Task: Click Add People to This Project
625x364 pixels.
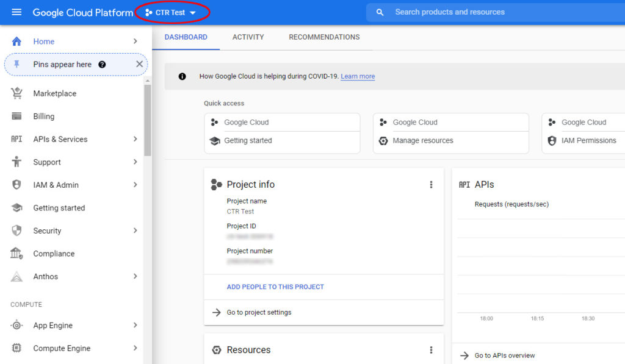Action: pos(275,287)
